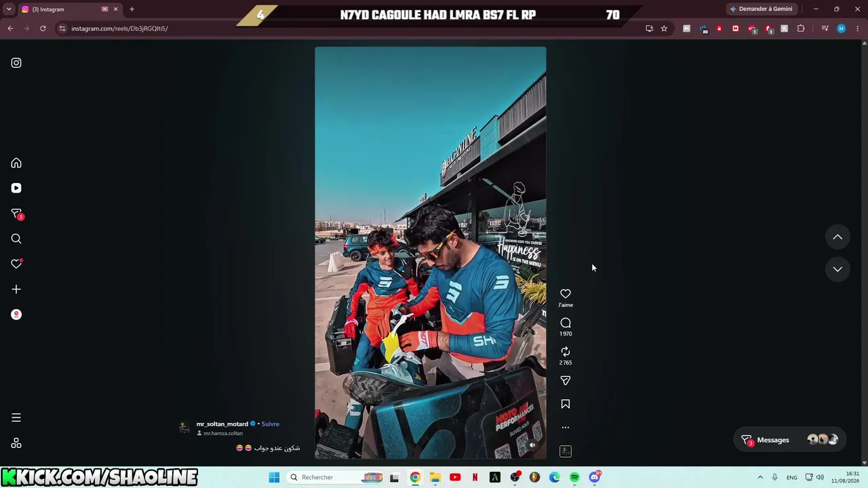
Task: Open the Instagram logo home link
Action: coord(16,63)
